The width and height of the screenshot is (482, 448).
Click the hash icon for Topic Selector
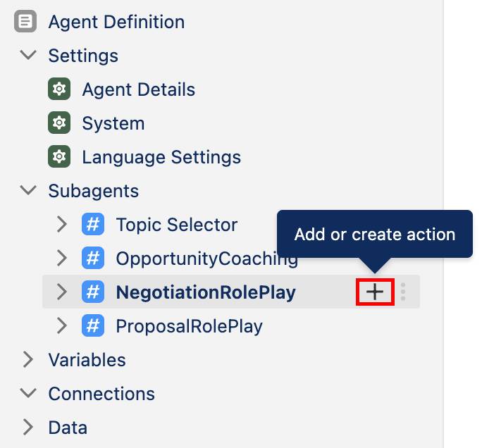[x=93, y=224]
